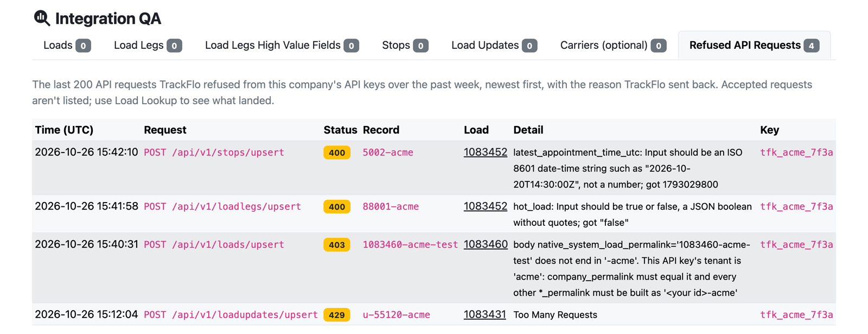Follow the load 1083431 link

(484, 314)
